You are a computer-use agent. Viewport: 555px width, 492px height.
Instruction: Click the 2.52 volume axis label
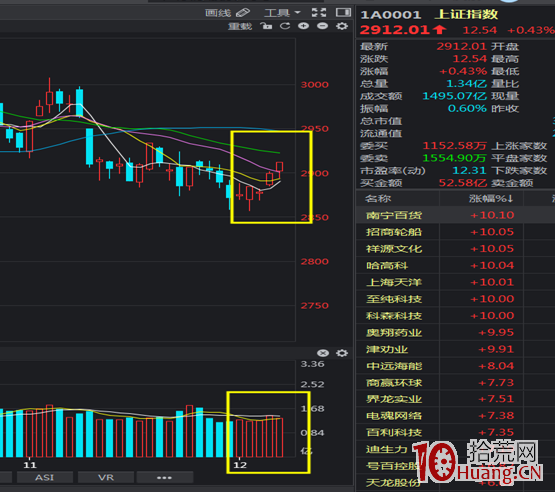pyautogui.click(x=312, y=384)
